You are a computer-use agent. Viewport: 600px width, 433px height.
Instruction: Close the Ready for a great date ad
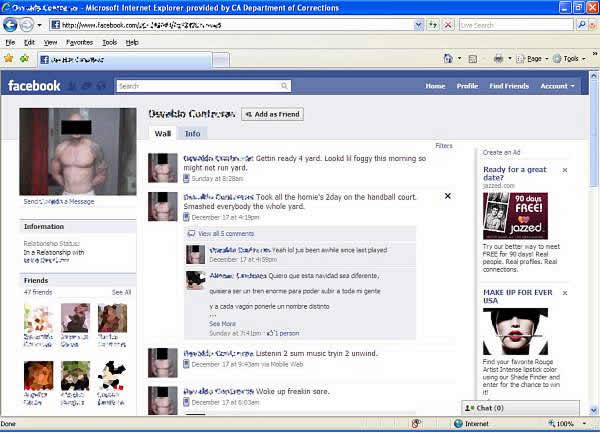[x=565, y=170]
